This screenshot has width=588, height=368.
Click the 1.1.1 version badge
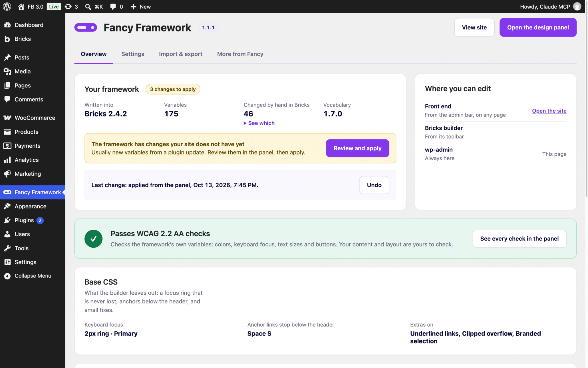tap(208, 27)
